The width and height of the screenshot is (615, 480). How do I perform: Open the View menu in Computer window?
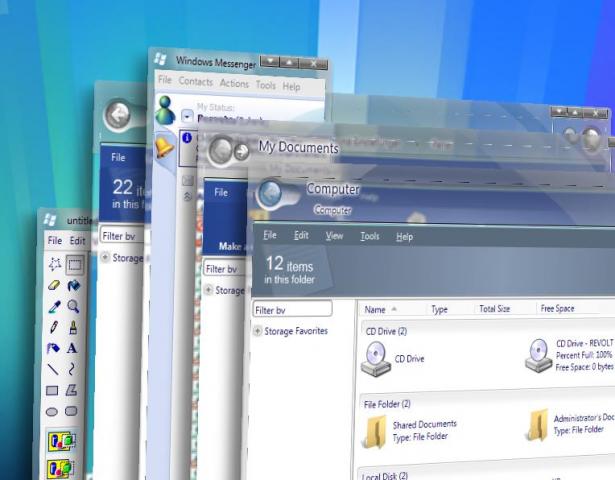334,236
